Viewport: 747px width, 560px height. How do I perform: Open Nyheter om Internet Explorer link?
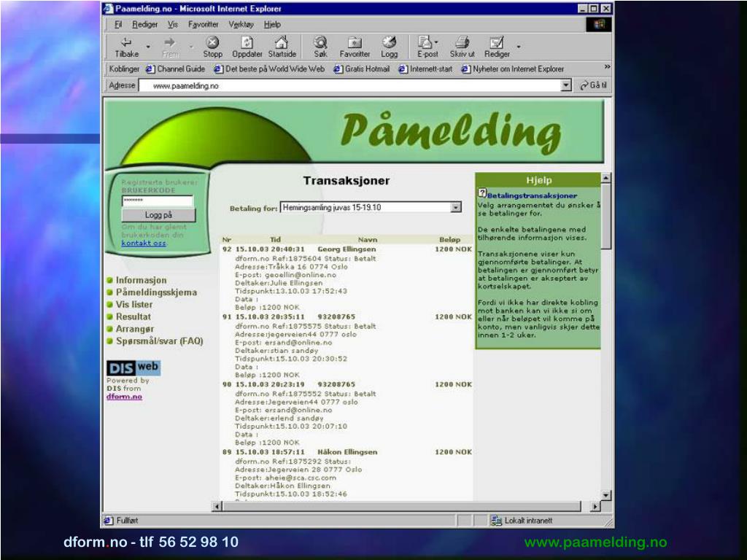point(513,69)
